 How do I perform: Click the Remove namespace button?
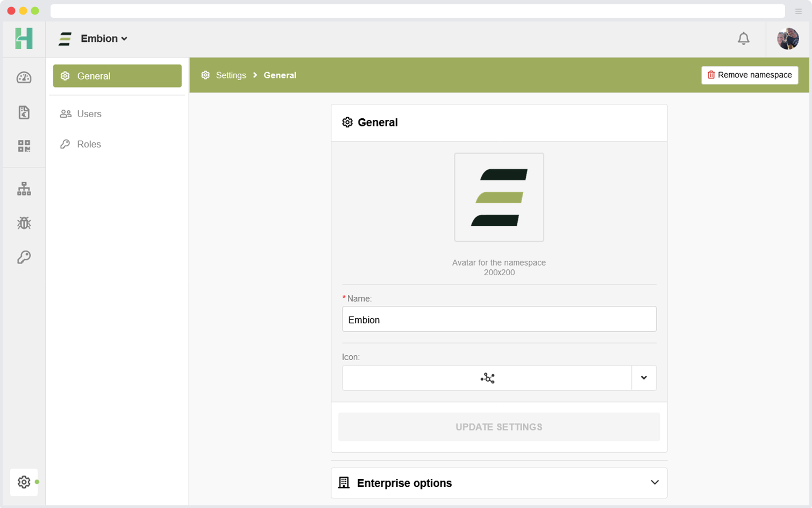pos(749,75)
